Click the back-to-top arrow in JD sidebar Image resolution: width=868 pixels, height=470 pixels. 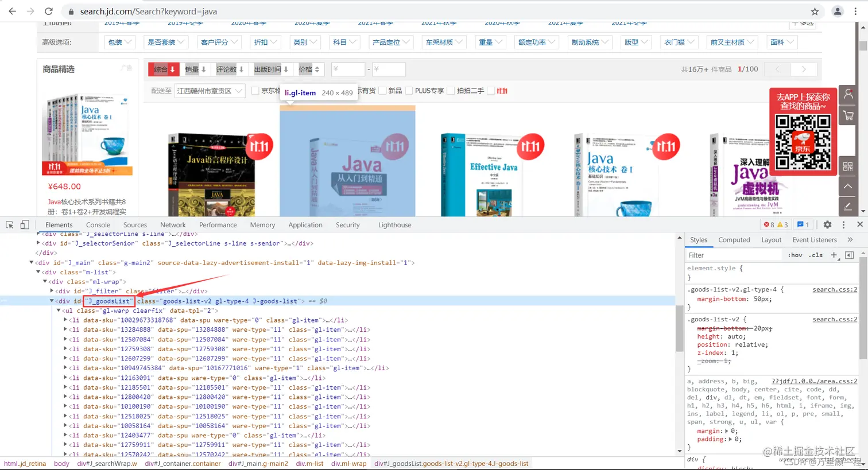coord(848,187)
